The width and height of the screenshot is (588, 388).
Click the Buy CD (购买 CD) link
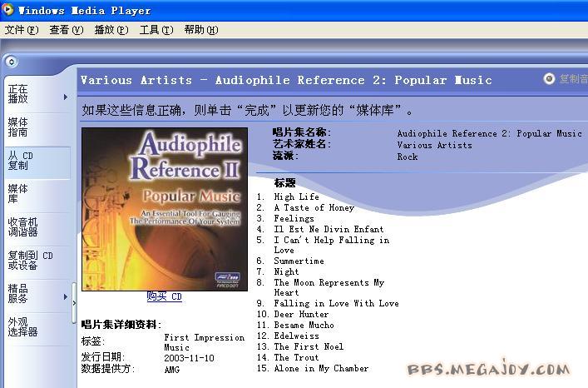click(164, 296)
